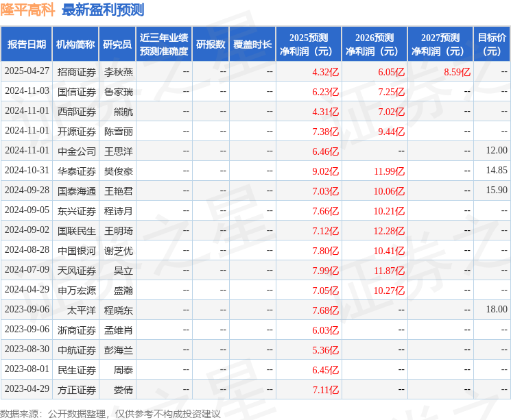Screen dimensions: 511x420
Task: Click the 6.23亿 forecast value
Action: pyautogui.click(x=325, y=92)
